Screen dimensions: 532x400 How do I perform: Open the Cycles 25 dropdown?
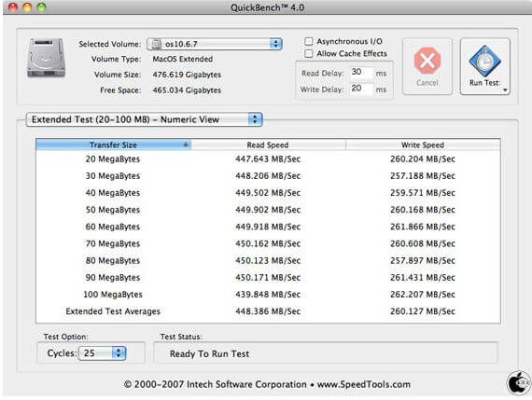102,353
